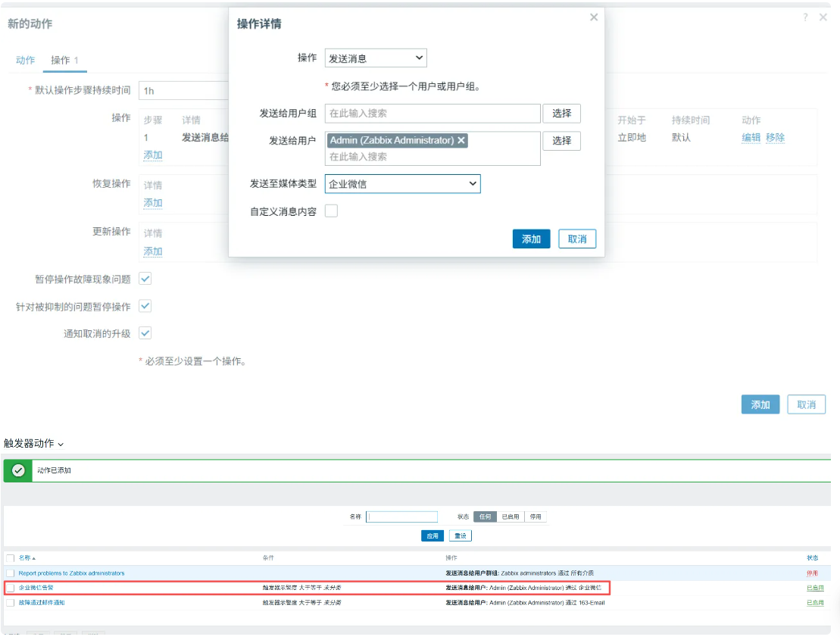Uncheck 暂停操作故障现象问题 checkbox
Viewport: 840px width, 643px height.
pyautogui.click(x=145, y=279)
